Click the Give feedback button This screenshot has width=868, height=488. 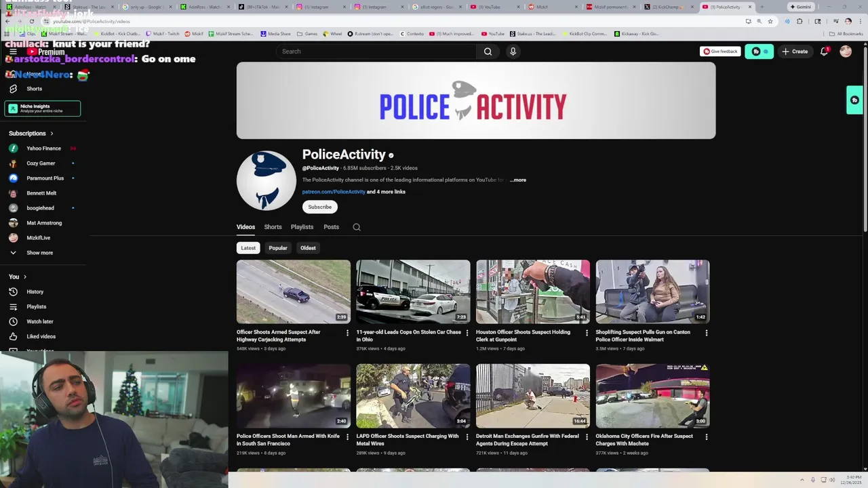tap(720, 52)
